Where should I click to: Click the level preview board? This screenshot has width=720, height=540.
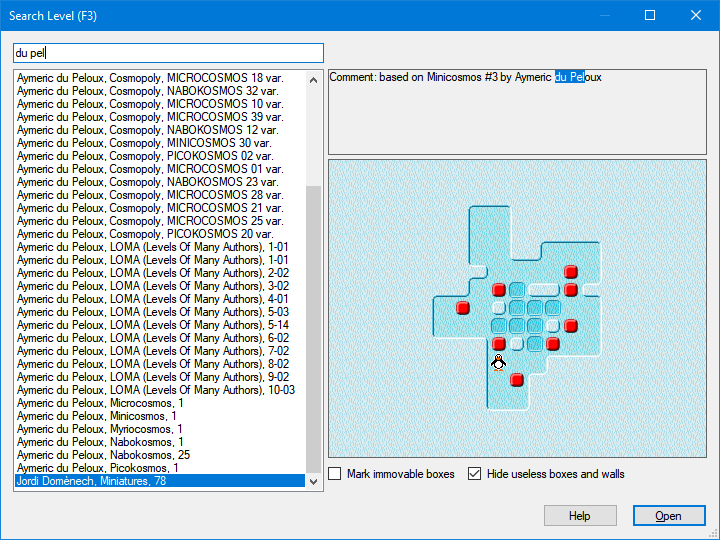click(x=517, y=308)
